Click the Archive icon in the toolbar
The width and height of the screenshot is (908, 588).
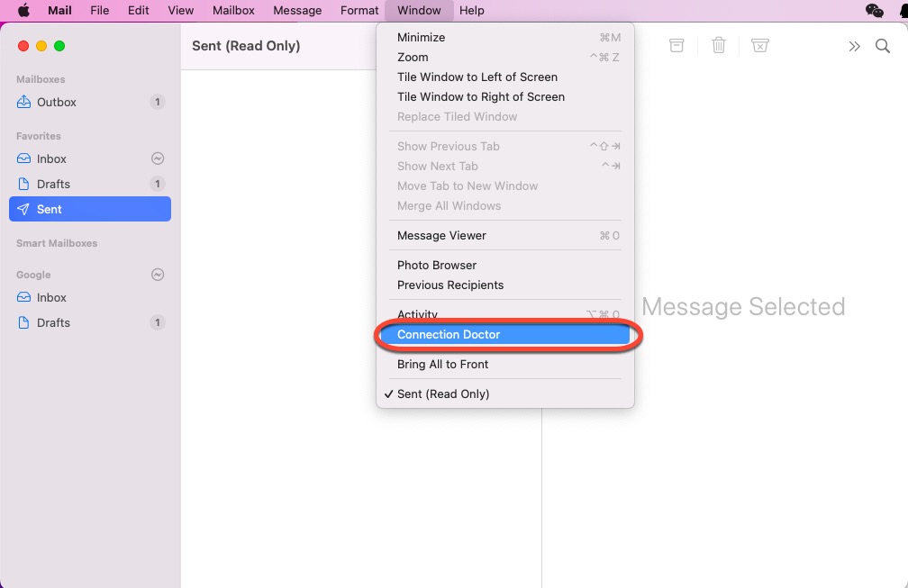click(676, 46)
